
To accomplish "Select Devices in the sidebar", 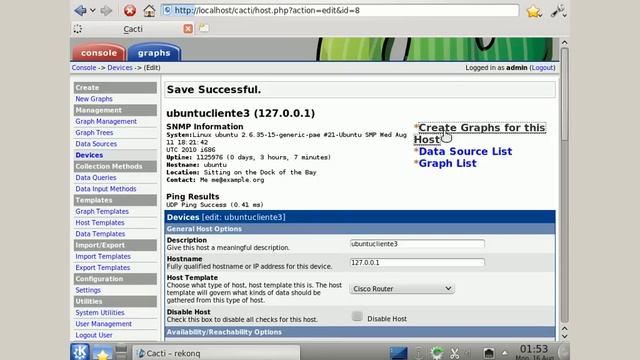I will click(x=89, y=155).
